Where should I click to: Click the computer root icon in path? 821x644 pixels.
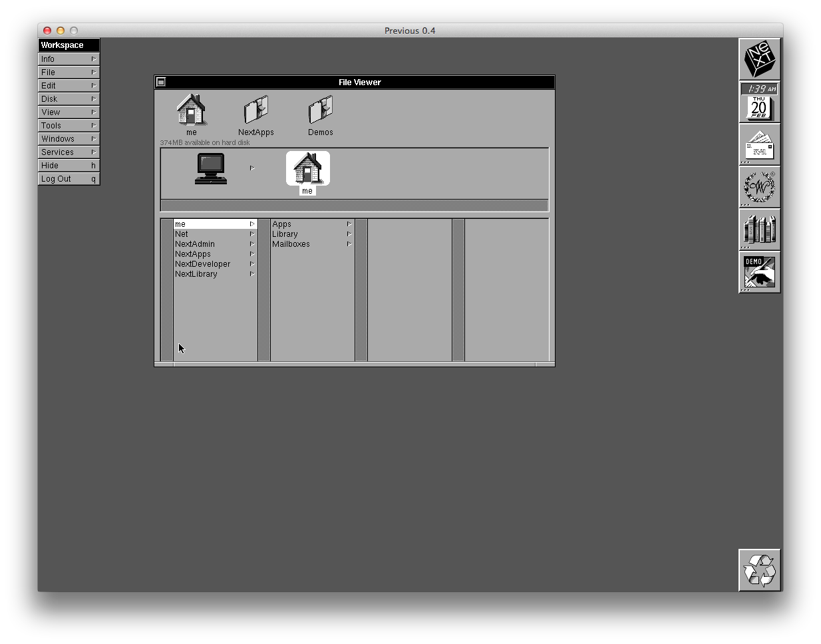tap(211, 168)
